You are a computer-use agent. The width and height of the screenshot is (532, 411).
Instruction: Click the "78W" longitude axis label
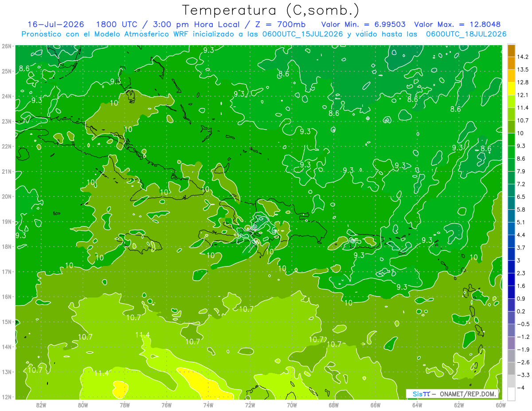click(x=125, y=405)
